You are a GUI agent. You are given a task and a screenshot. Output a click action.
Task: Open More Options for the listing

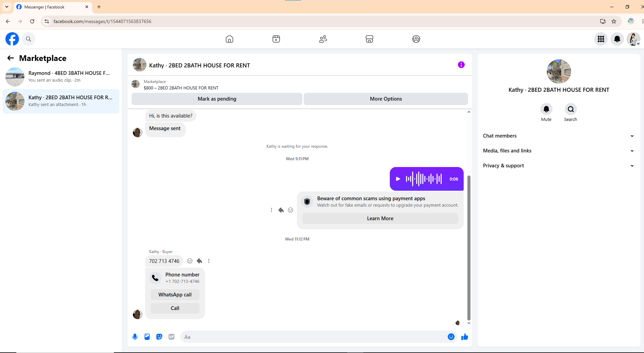click(386, 99)
